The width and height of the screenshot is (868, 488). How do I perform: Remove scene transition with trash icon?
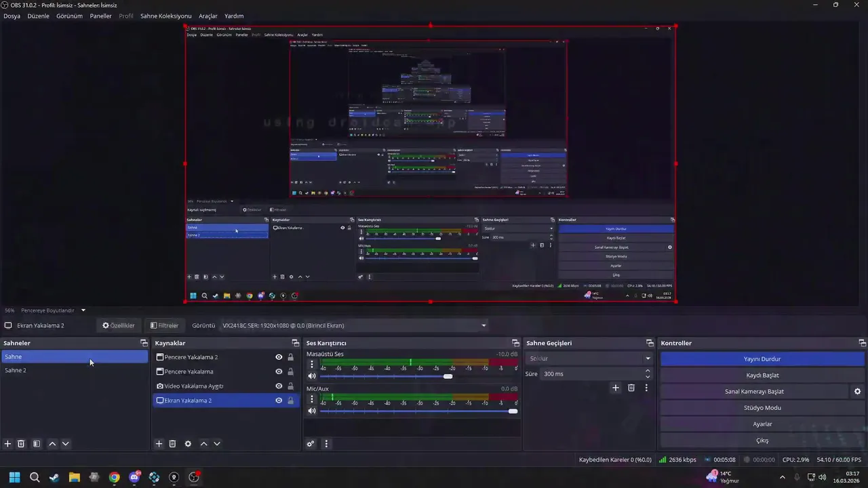tap(631, 388)
